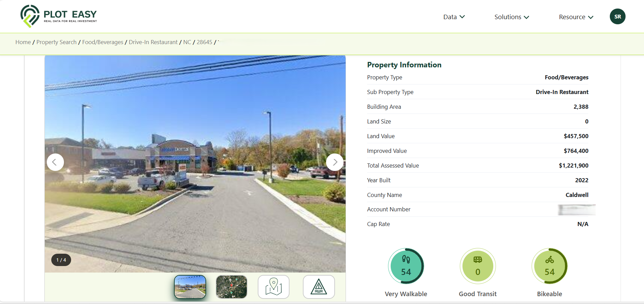Click the walk score 54 circle
Screen dimensions: 644x304
tap(406, 266)
